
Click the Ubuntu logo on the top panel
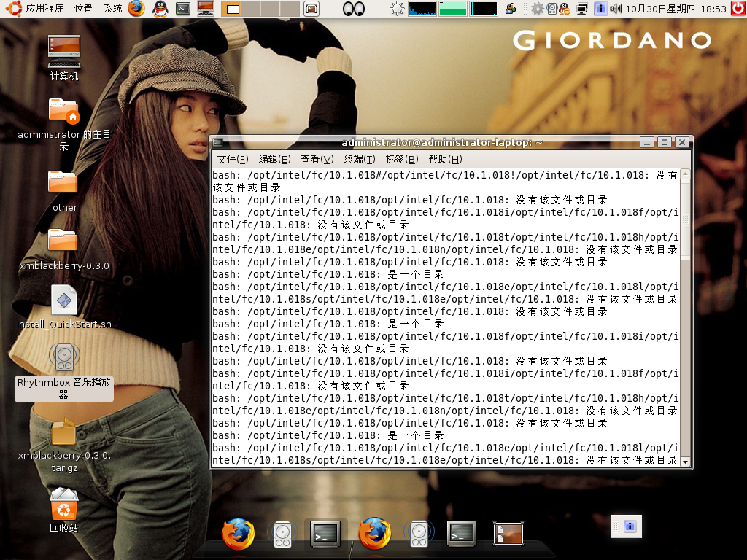[14, 8]
